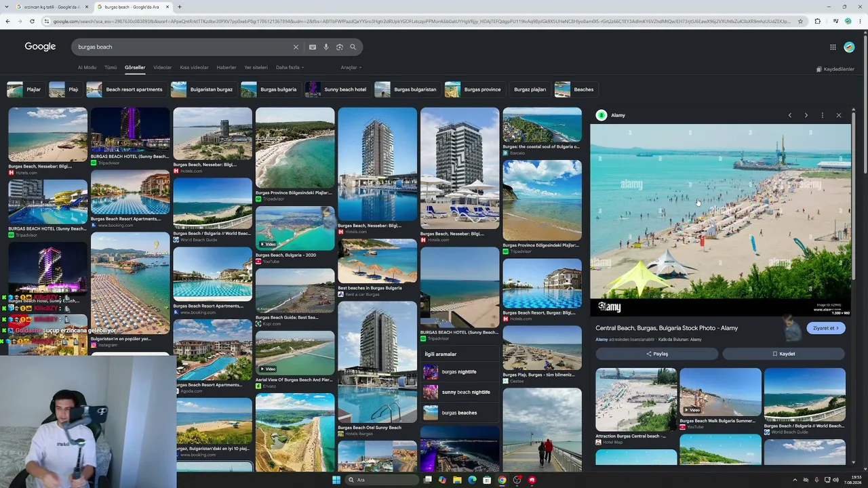Filter by 'Bulgaristan burgaz' chip

point(203,89)
